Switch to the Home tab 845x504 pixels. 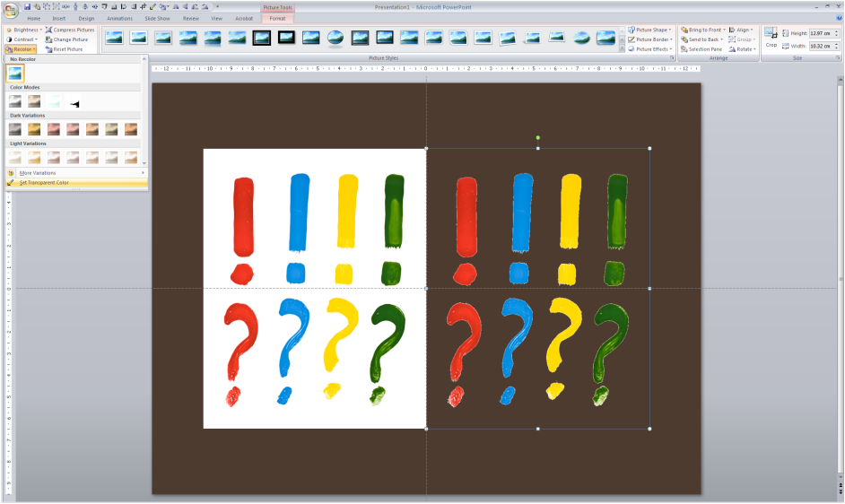[x=34, y=18]
